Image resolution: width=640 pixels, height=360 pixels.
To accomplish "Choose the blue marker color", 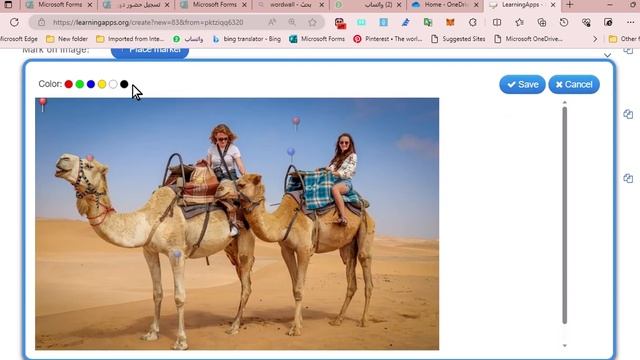I will coord(91,84).
